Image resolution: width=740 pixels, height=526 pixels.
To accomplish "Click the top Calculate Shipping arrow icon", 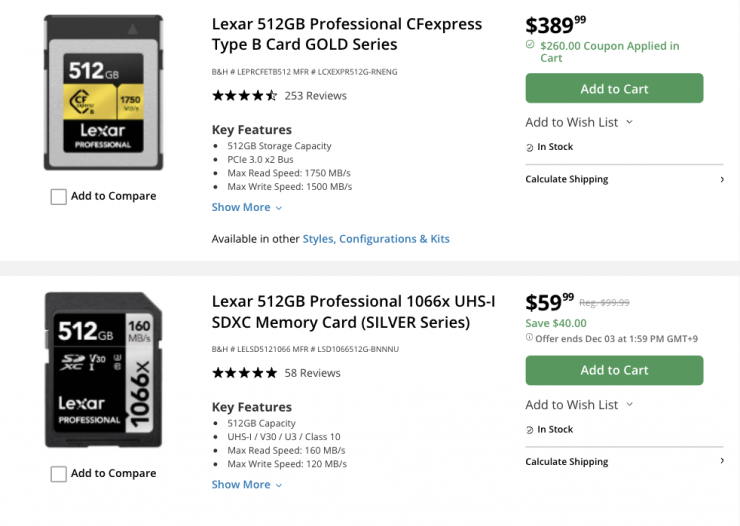I will point(722,180).
